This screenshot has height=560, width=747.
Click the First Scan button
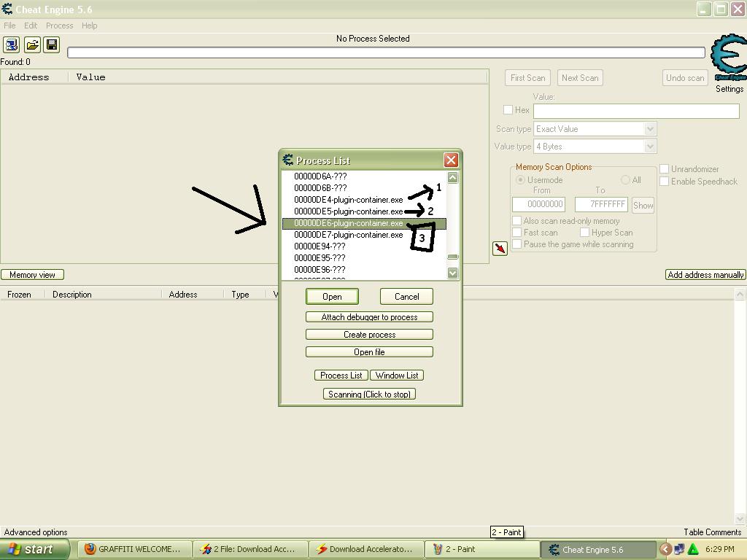pos(527,78)
